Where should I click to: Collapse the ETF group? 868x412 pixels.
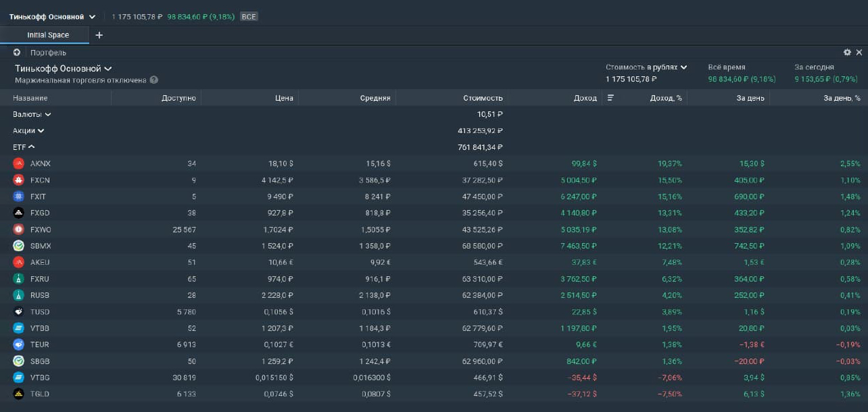(x=24, y=147)
